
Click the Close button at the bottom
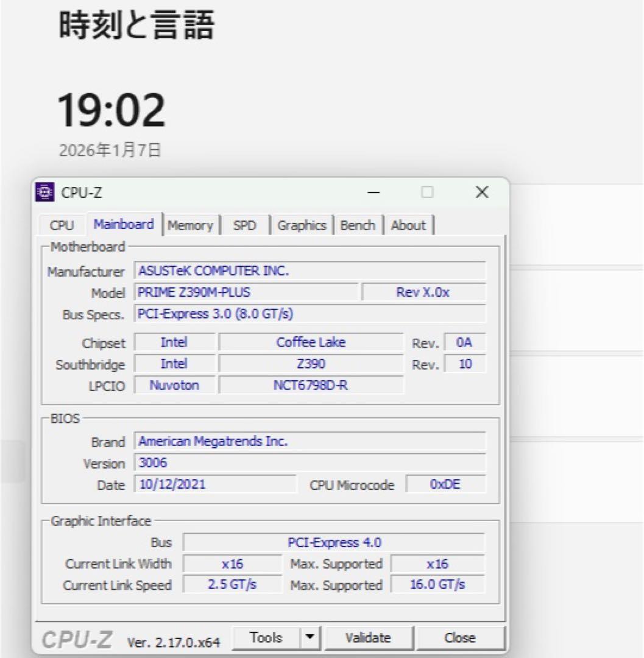coord(460,637)
